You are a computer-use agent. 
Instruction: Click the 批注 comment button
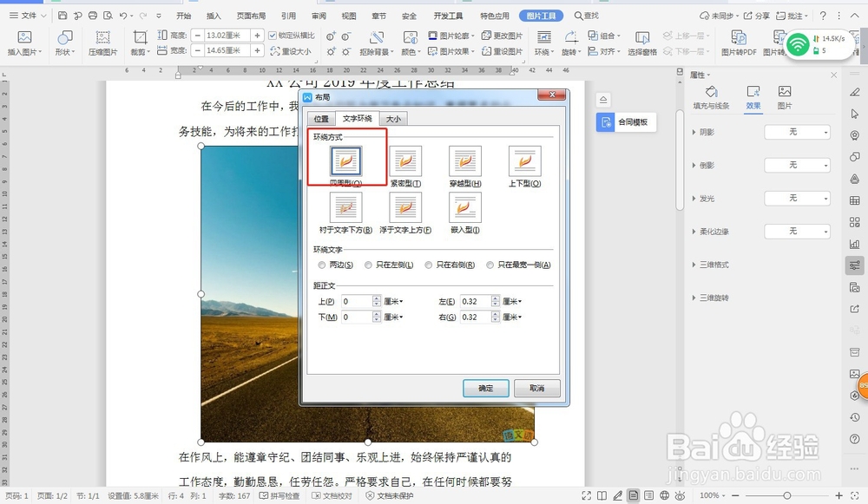792,16
